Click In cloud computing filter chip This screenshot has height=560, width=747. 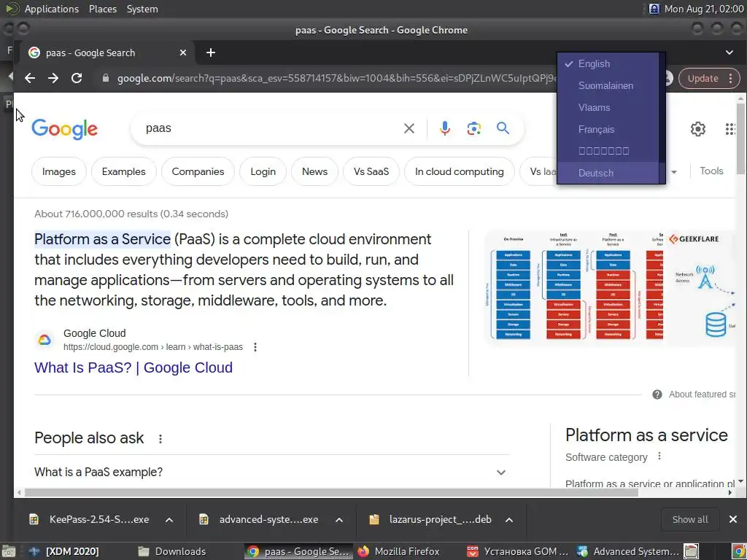coord(460,171)
